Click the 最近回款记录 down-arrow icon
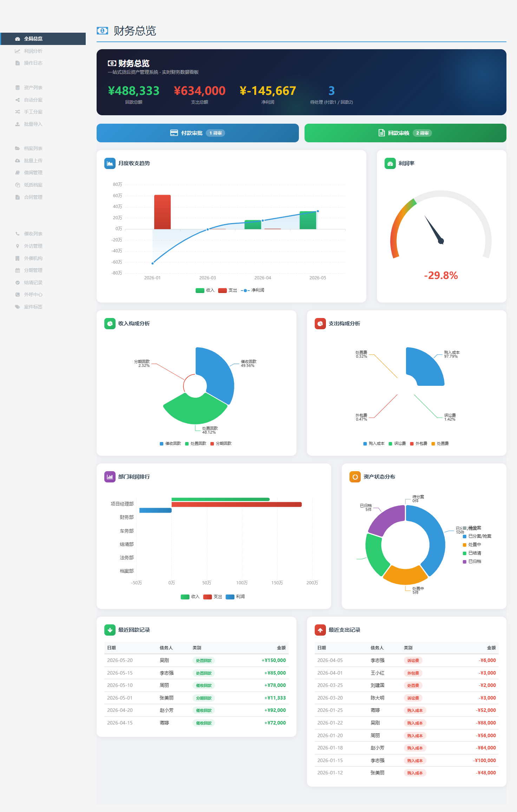This screenshot has width=517, height=812. (110, 630)
